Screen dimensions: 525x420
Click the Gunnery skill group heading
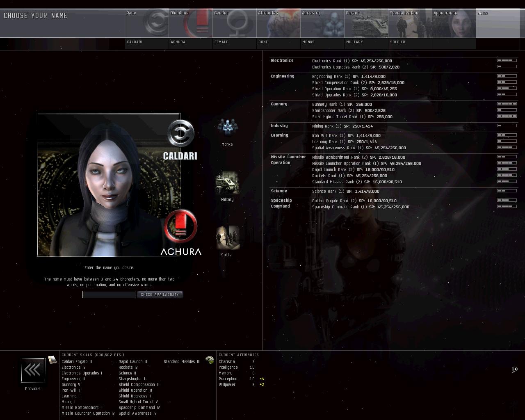279,104
